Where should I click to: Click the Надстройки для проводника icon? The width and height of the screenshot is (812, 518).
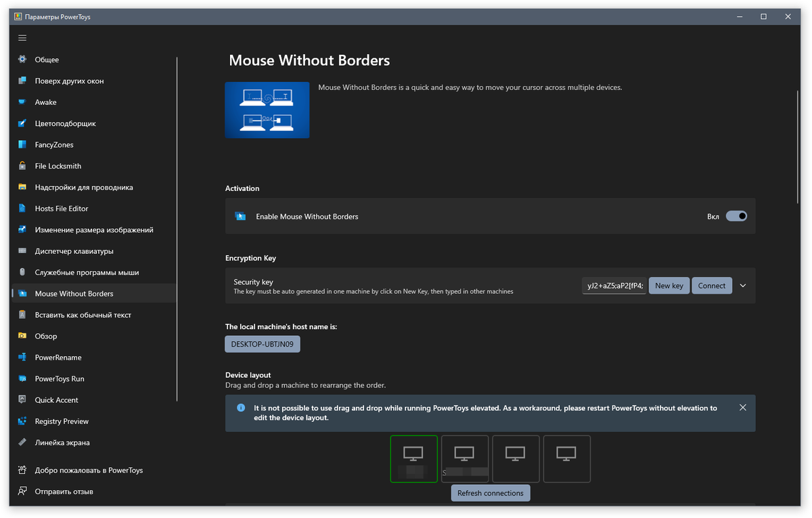(22, 188)
